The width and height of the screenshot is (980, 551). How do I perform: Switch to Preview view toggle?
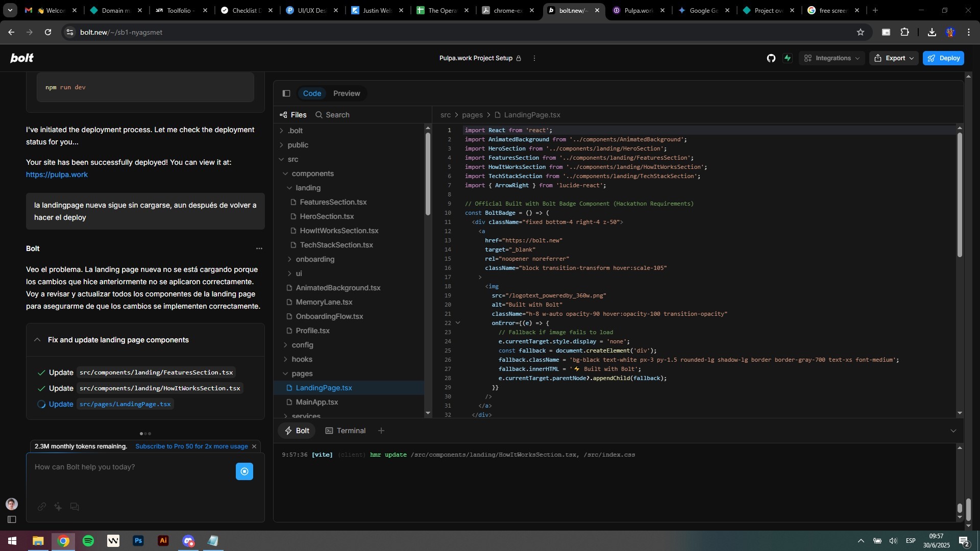point(347,93)
